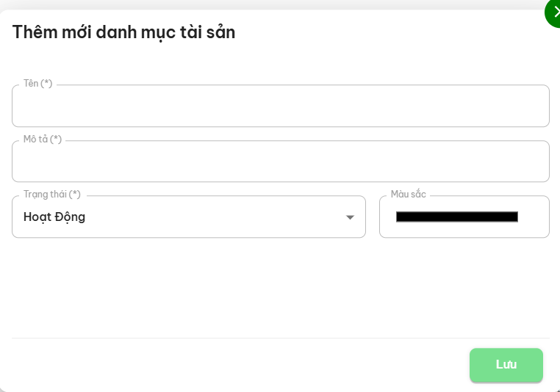
Task: Click the divider line above Lưu
Action: (x=280, y=338)
